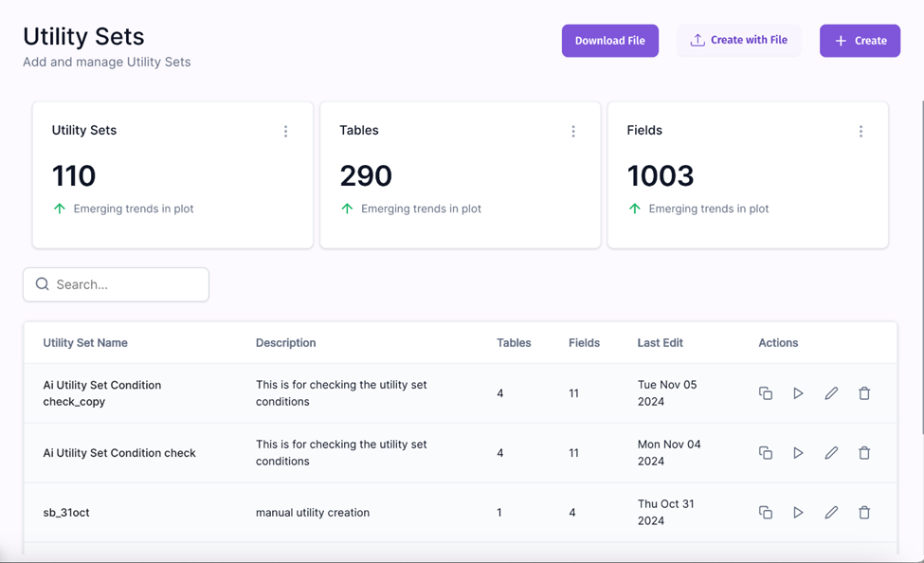The height and width of the screenshot is (563, 924).
Task: Click the Description column header
Action: 286,342
